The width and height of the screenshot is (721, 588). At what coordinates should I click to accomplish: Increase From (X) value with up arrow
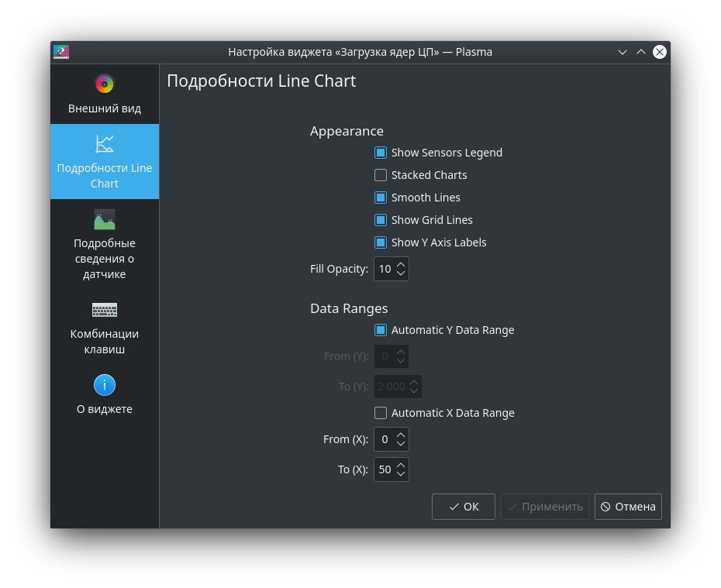(x=401, y=435)
